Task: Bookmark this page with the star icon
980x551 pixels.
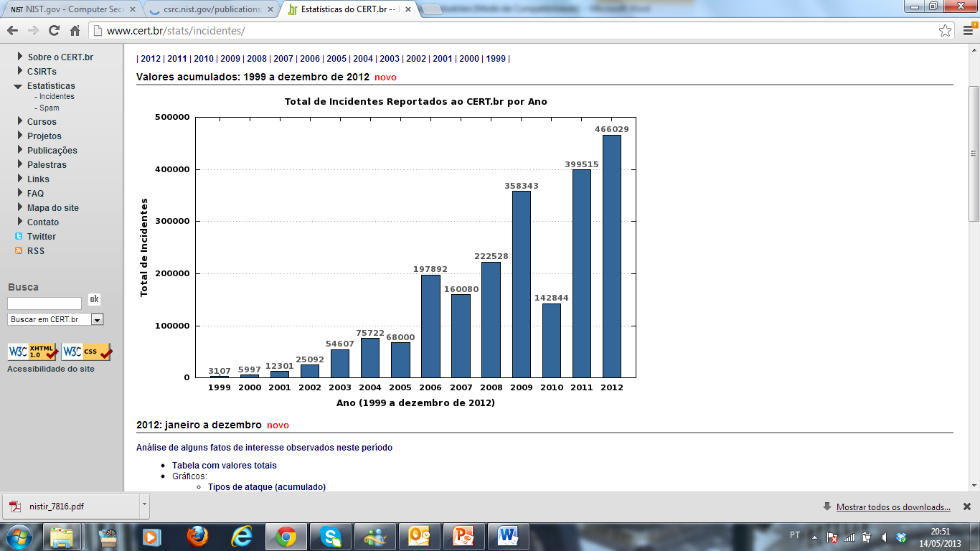Action: coord(946,31)
